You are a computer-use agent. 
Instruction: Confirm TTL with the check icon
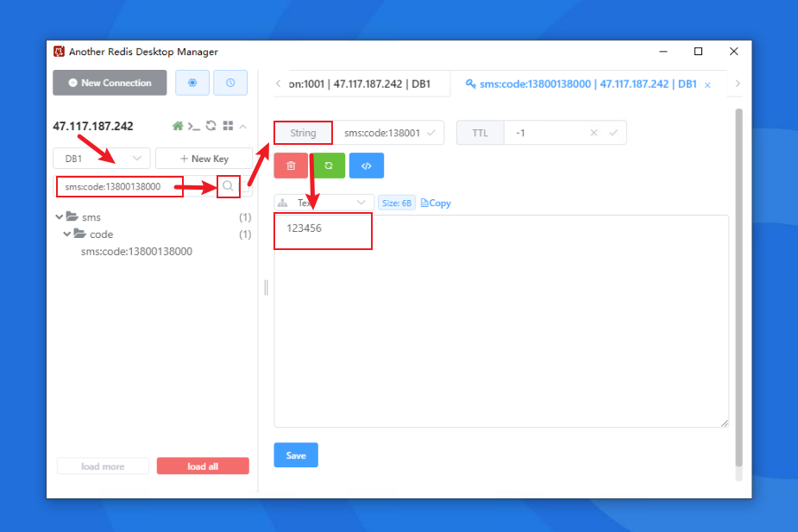(x=613, y=133)
